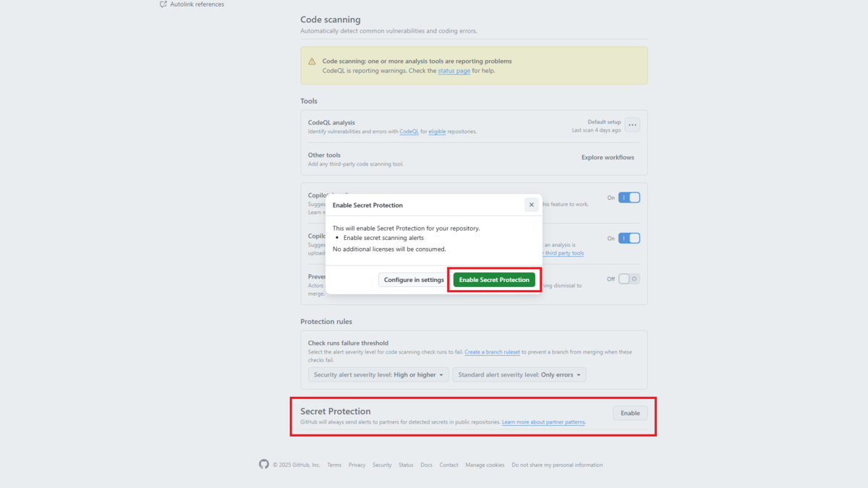Click 'Code scanning' section heading
Viewport: 868px width, 488px height.
pos(330,20)
